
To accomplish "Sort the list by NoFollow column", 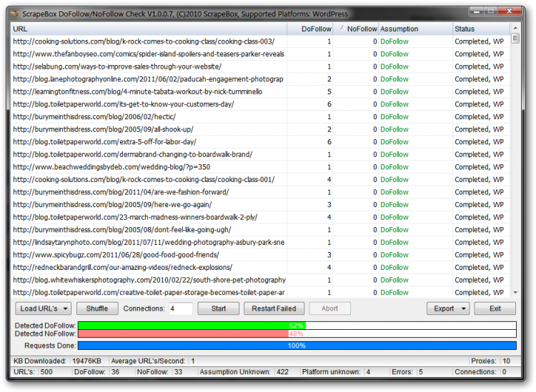I will coord(357,29).
